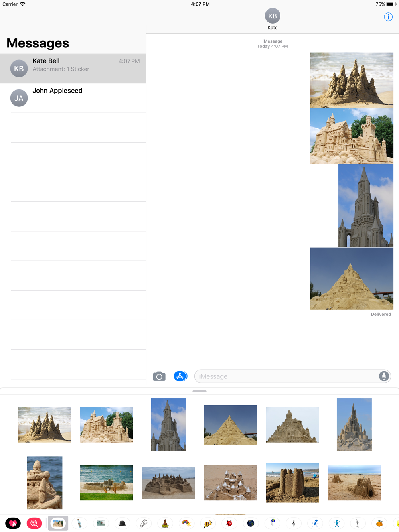399x532 pixels.
Task: Open the surfing wave sticker pack
Action: 101,523
